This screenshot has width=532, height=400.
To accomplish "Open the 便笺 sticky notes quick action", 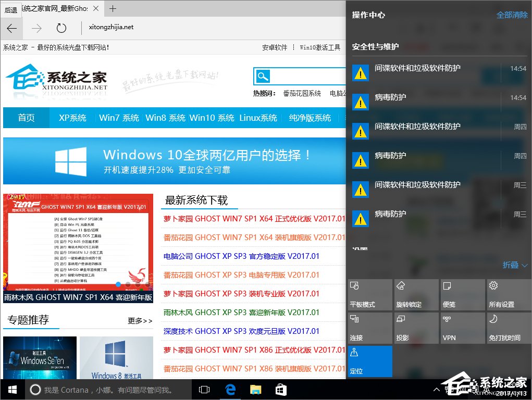I will pos(462,295).
